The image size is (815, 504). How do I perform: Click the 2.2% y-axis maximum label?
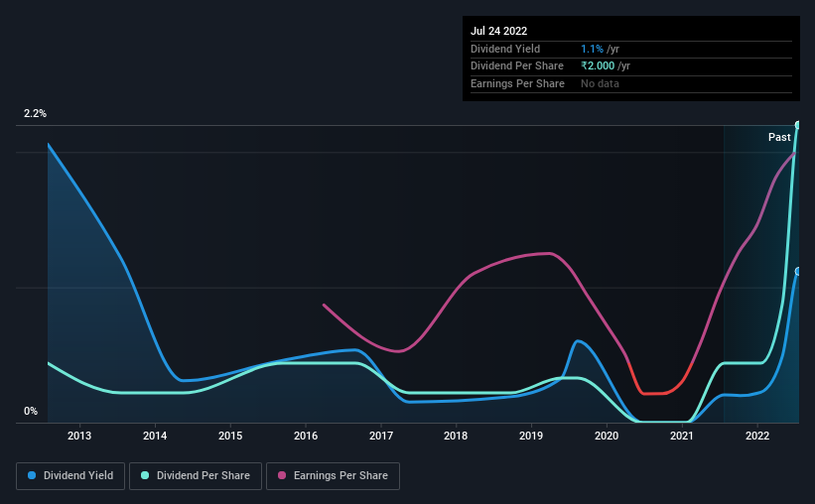pos(35,113)
